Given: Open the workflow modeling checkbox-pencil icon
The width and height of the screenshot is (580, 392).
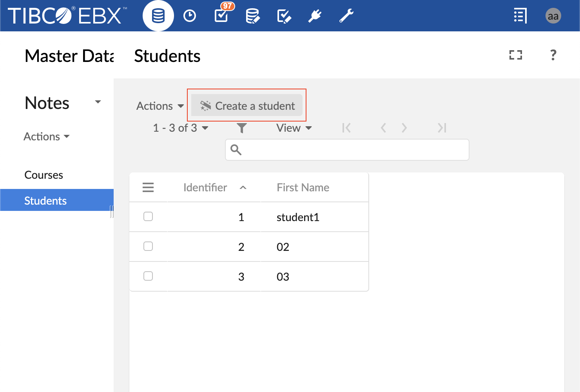Looking at the screenshot, I should [284, 16].
